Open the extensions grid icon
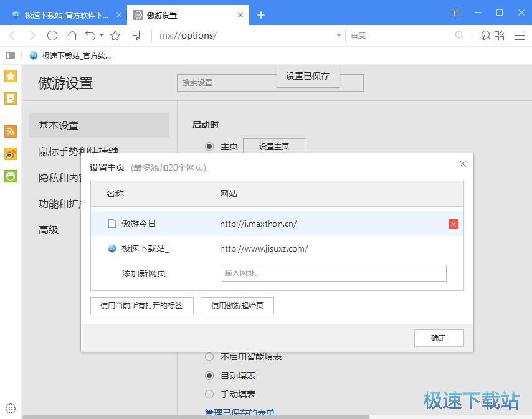Image resolution: width=532 pixels, height=419 pixels. click(499, 35)
